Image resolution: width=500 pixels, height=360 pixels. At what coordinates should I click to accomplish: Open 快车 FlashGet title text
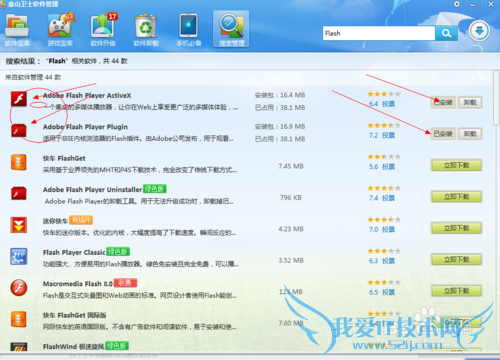point(64,158)
